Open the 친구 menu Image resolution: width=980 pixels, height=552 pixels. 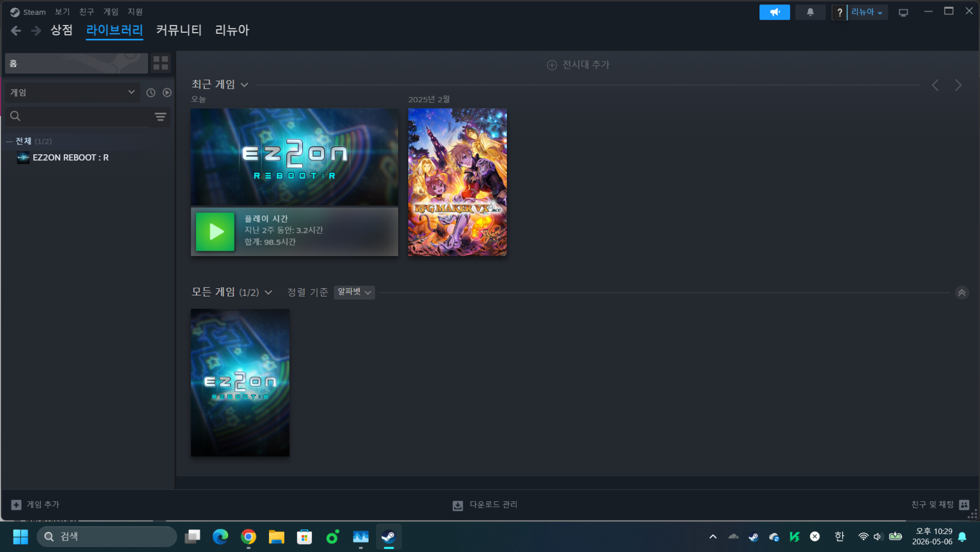coord(87,12)
